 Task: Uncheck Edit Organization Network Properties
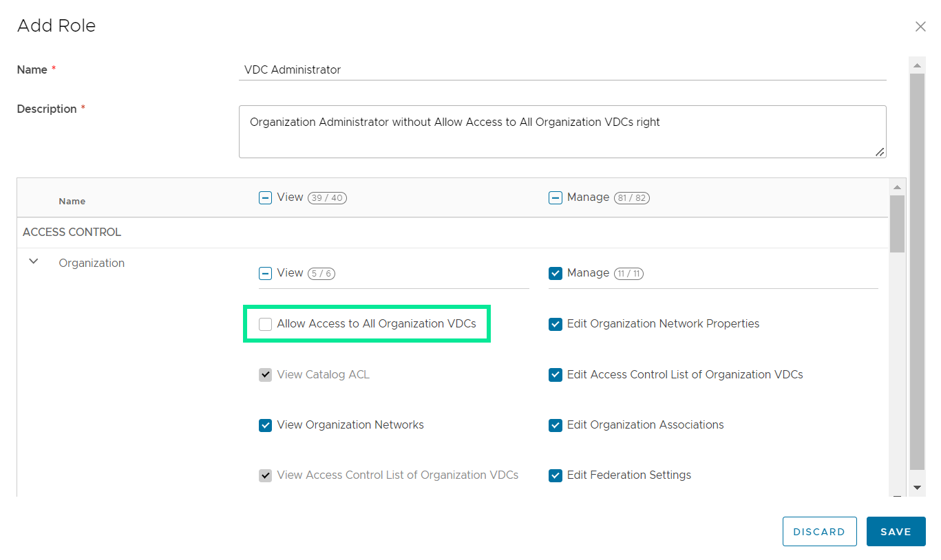(x=556, y=324)
